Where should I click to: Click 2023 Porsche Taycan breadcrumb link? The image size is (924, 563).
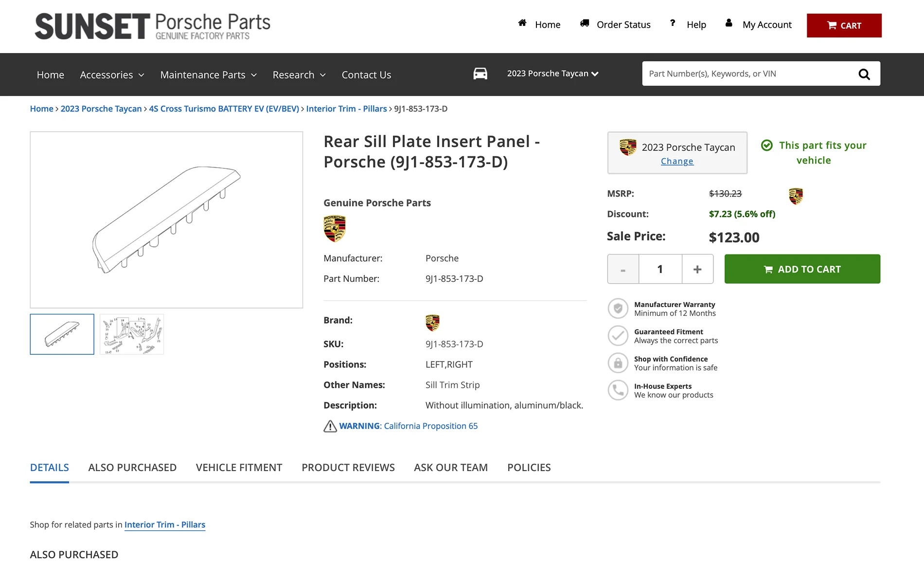point(101,109)
